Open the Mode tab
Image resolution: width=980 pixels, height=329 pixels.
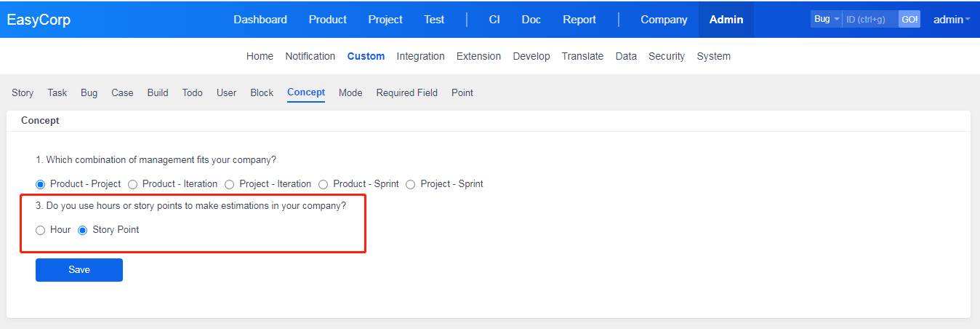(x=350, y=92)
